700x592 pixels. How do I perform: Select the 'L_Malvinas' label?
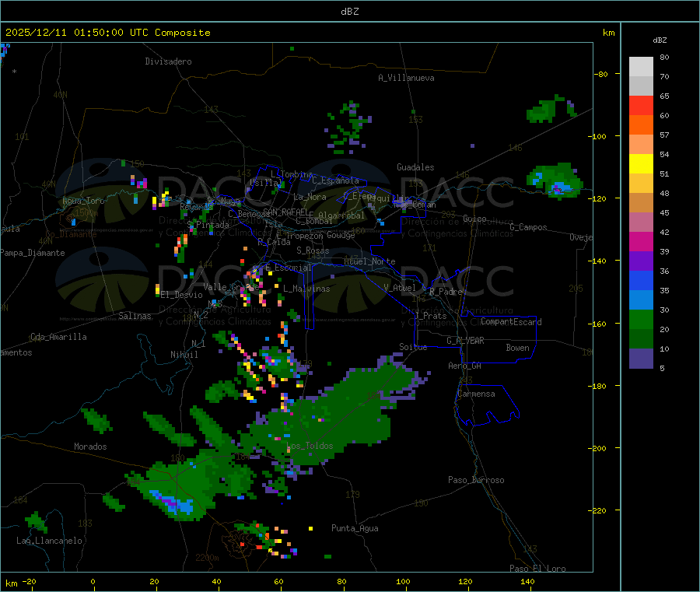click(x=306, y=289)
